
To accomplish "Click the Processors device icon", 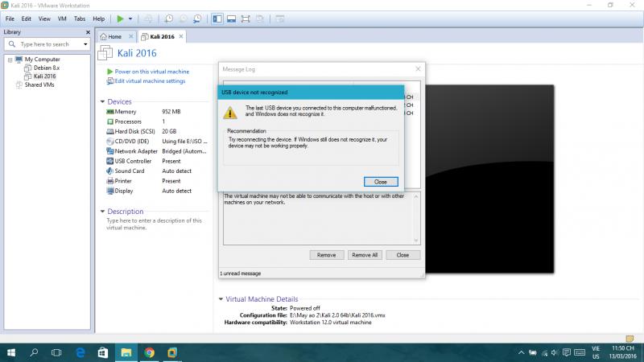I will [110, 121].
